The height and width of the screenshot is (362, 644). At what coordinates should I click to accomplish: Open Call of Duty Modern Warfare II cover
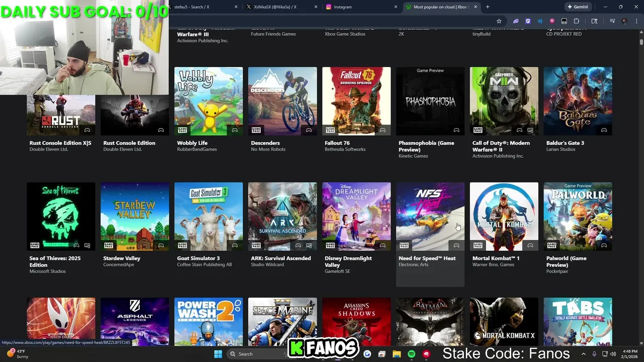(504, 101)
